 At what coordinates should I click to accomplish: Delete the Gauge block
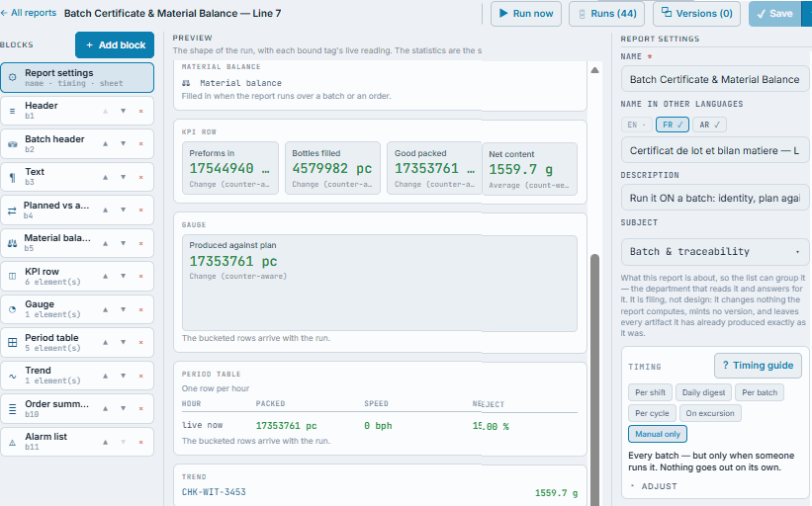[x=140, y=309]
